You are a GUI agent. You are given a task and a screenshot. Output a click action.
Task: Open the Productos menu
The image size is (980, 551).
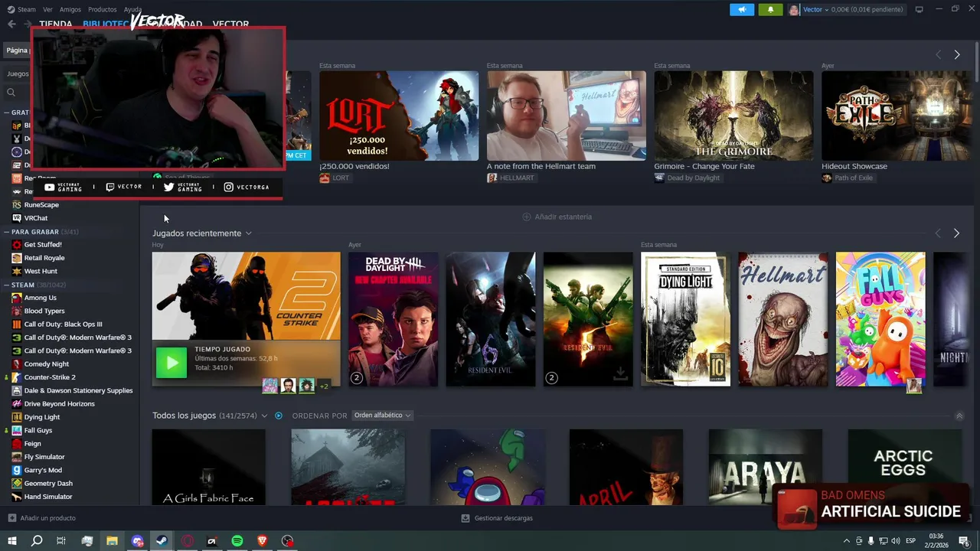pos(103,9)
